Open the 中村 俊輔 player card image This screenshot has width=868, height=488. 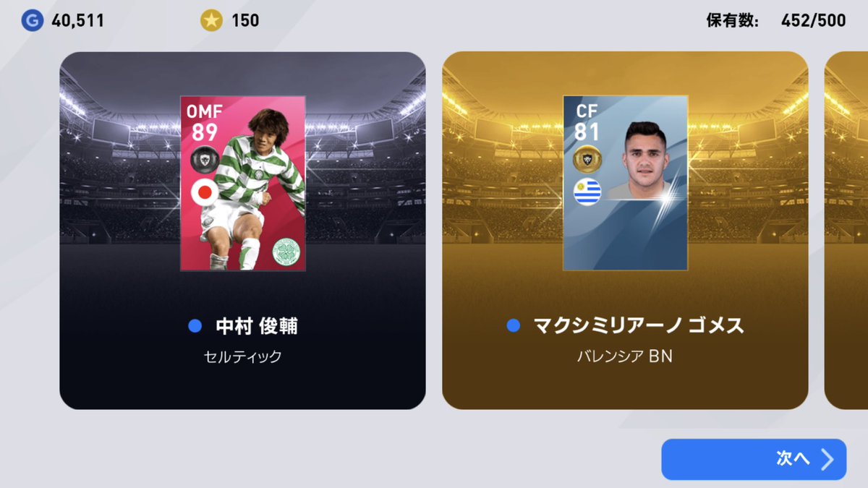pos(242,184)
